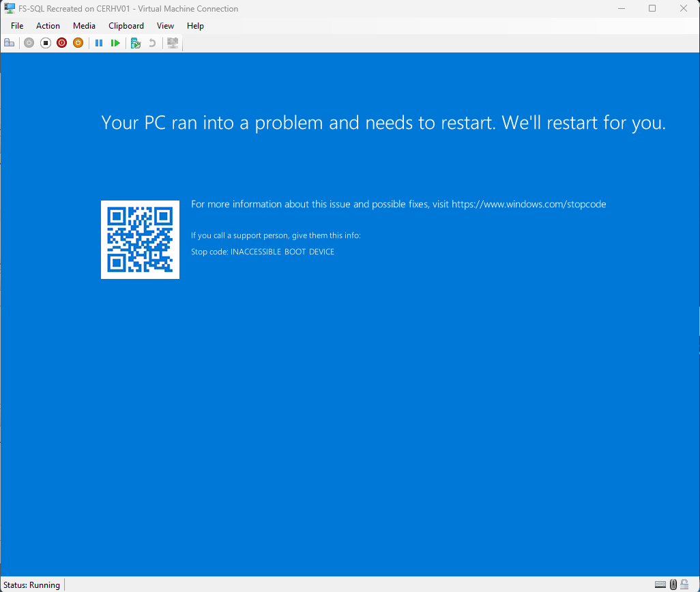
Task: Click the Status: Running label
Action: pos(31,584)
